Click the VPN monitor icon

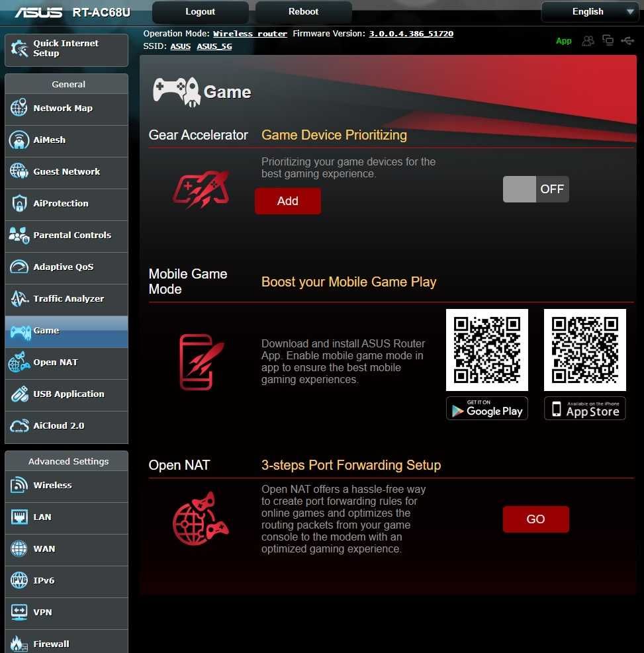point(19,612)
